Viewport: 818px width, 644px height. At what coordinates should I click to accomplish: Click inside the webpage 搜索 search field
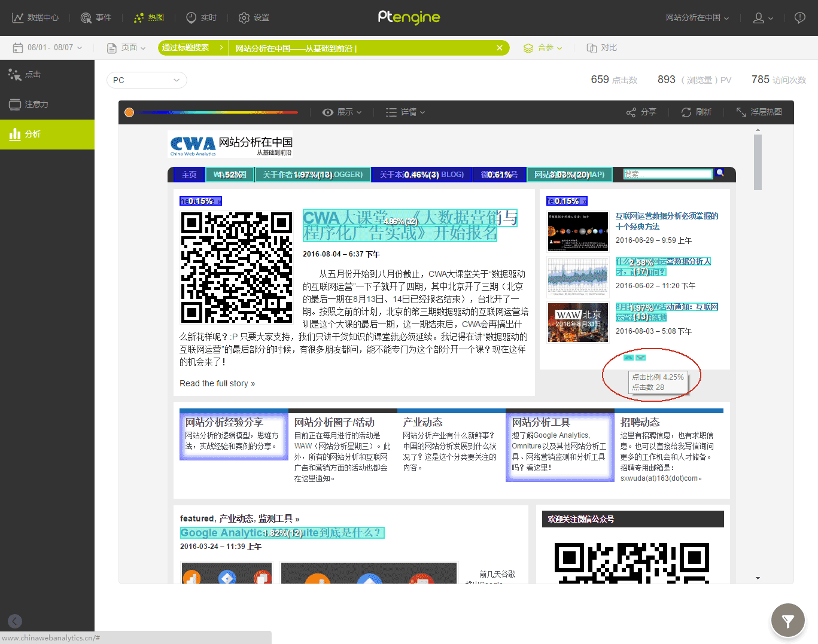click(667, 174)
